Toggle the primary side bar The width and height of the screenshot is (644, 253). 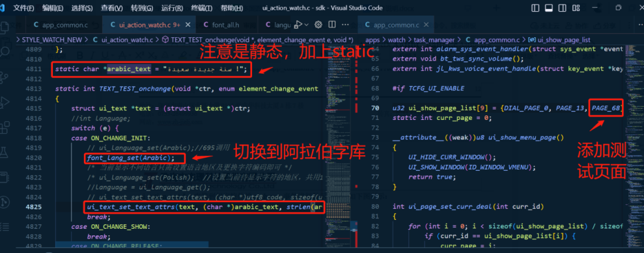pyautogui.click(x=535, y=8)
